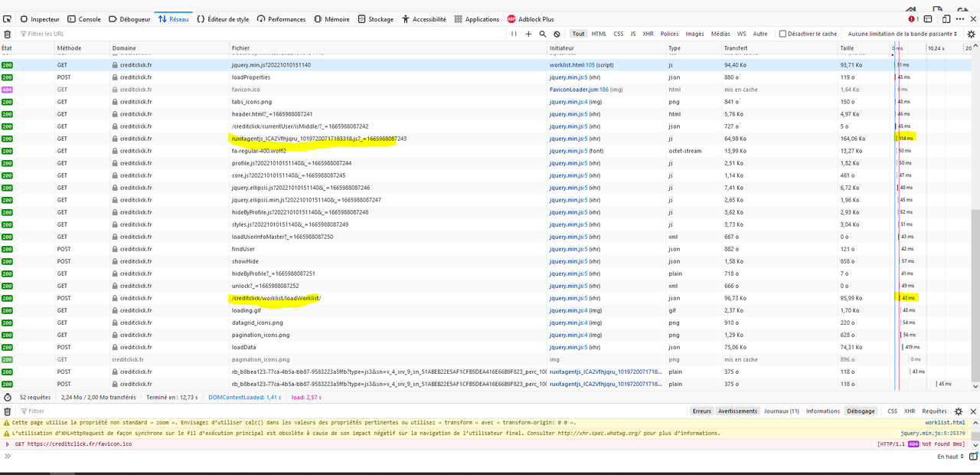The image size is (980, 475).
Task: Click lock icon in favicon.ico row
Action: 115,90
